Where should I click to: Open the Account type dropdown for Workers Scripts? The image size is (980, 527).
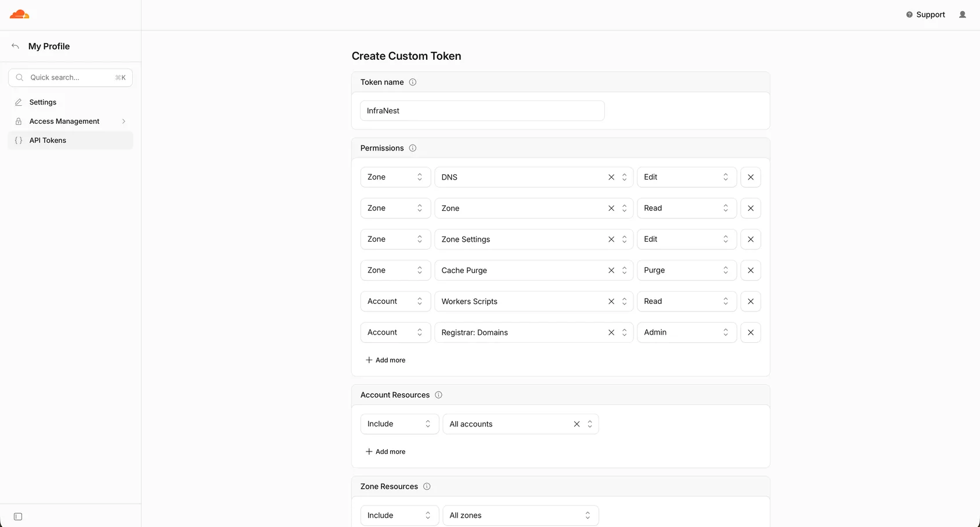(395, 302)
